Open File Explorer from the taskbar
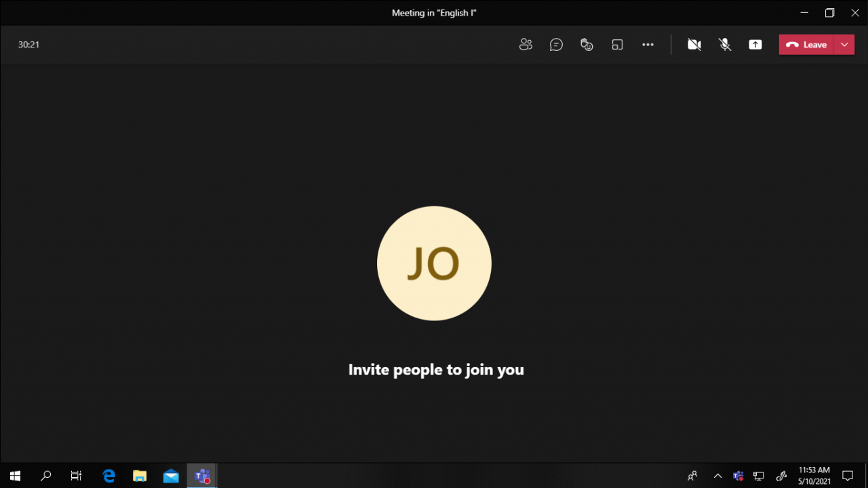Screen dimensions: 868x488 click(x=140, y=476)
